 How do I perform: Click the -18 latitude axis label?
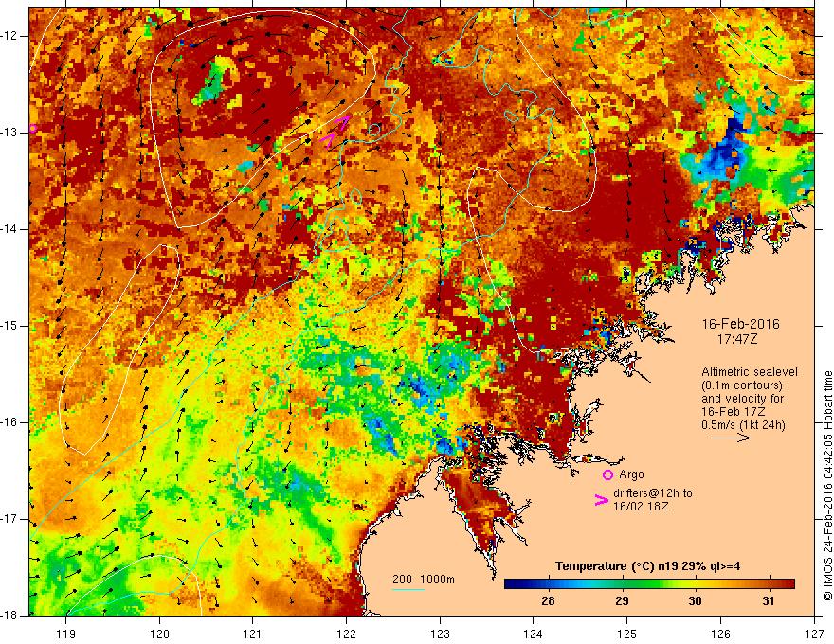pos(9,616)
